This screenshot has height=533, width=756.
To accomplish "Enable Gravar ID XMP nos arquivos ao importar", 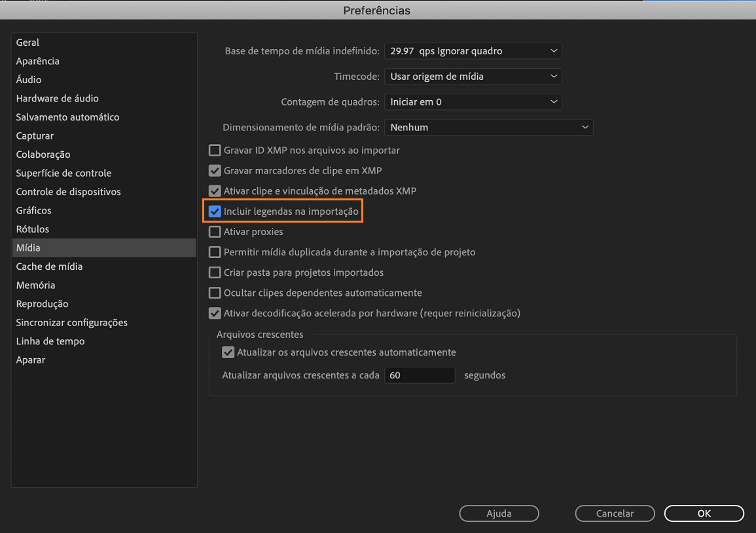I will point(215,150).
